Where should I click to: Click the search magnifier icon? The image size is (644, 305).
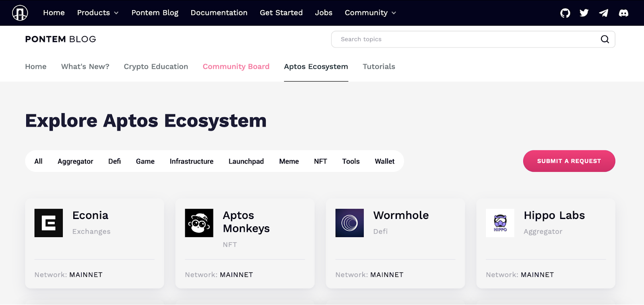pyautogui.click(x=605, y=39)
